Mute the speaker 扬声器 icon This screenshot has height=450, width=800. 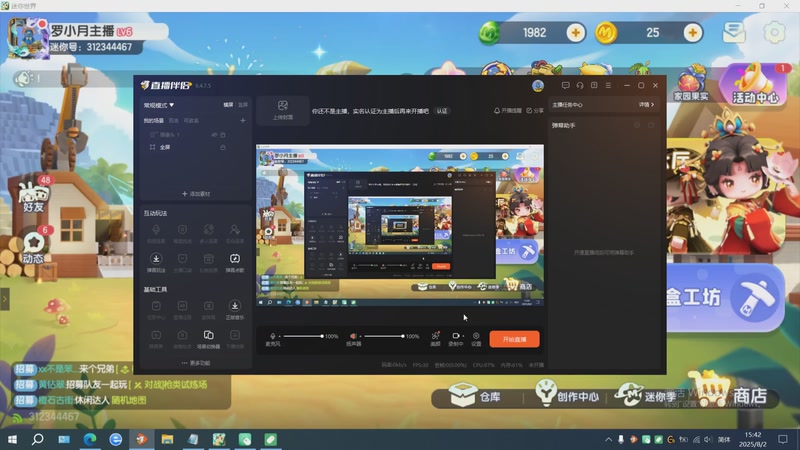[x=353, y=336]
